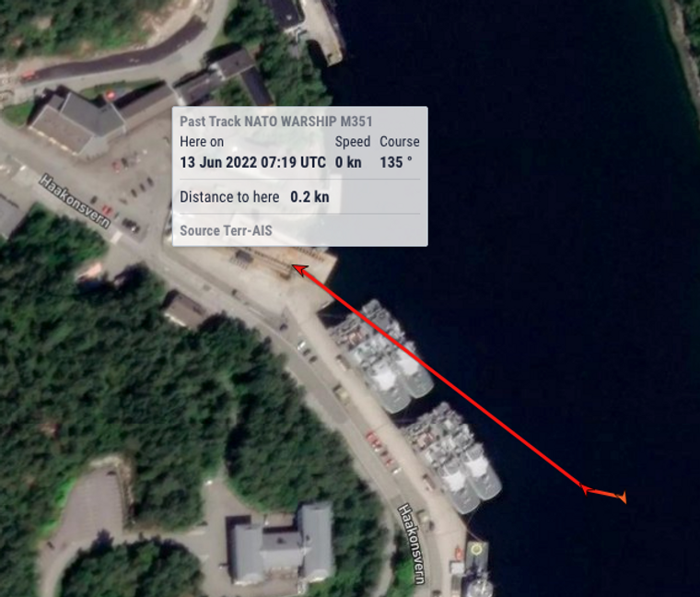The height and width of the screenshot is (597, 700).
Task: Click the yellow helipad circle on docked ship
Action: pos(477,549)
